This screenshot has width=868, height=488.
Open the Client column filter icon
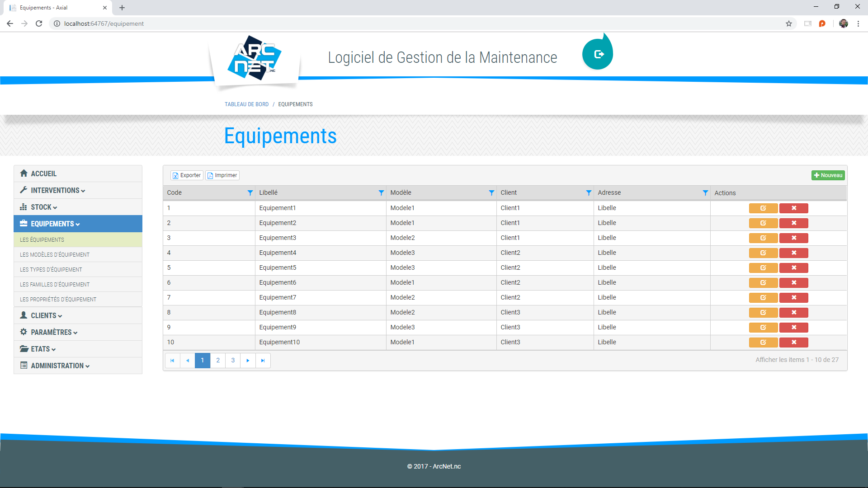pyautogui.click(x=589, y=193)
